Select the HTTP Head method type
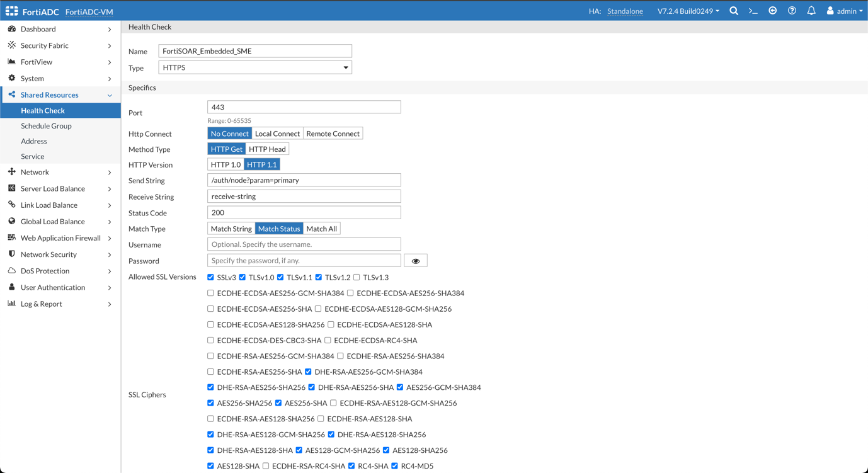 267,149
